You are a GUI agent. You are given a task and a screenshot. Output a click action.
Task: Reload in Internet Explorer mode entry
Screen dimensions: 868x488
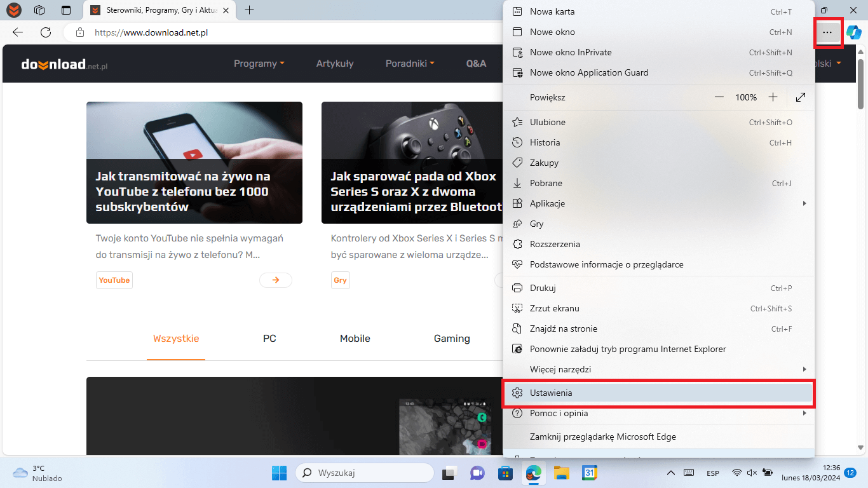point(658,349)
